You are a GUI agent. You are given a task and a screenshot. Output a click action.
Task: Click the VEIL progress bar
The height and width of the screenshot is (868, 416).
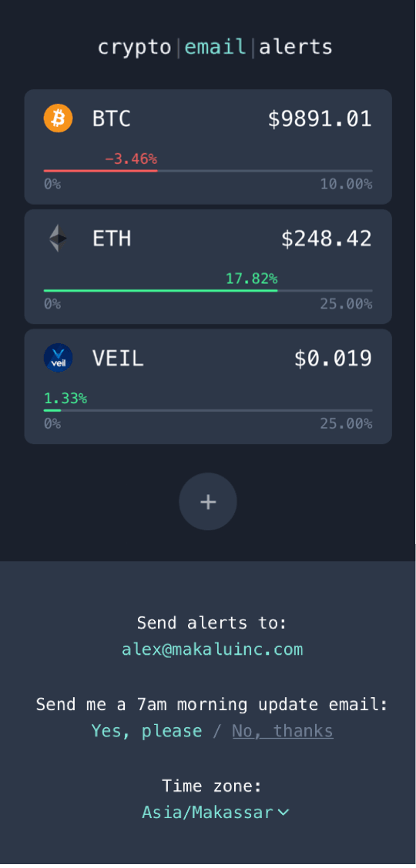pos(208,410)
